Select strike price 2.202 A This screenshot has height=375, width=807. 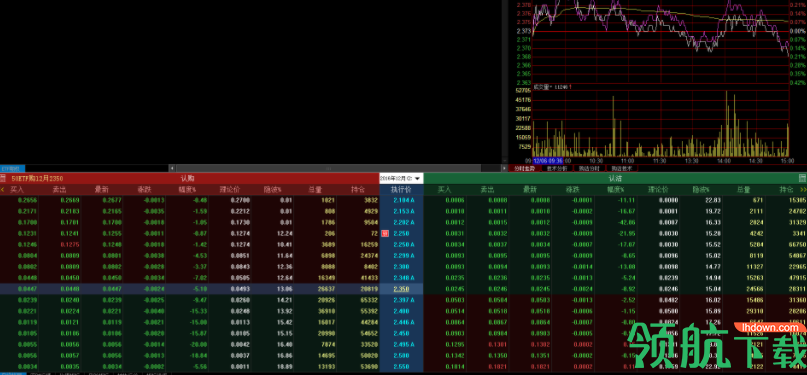tap(404, 222)
